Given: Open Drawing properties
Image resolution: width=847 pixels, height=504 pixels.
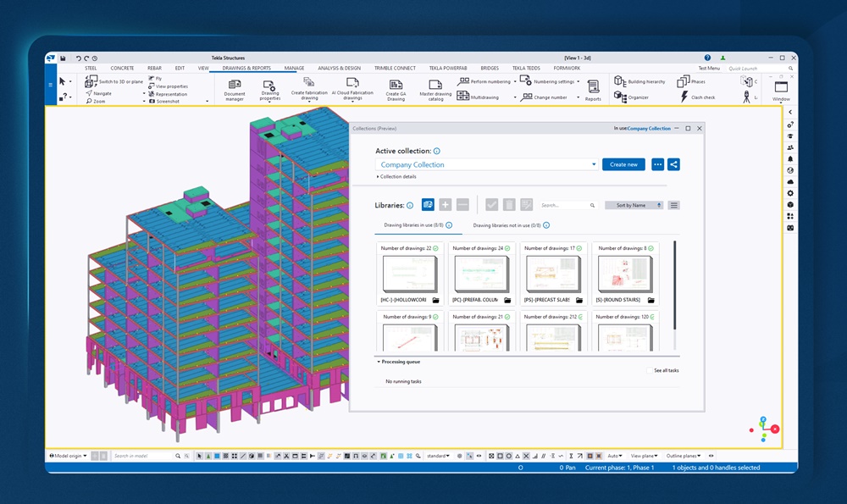Looking at the screenshot, I should pos(269,88).
